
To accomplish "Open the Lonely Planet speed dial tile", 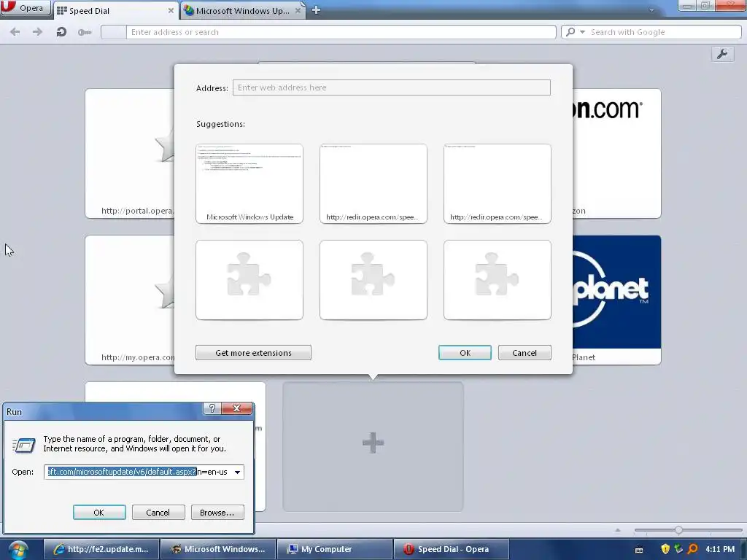I will click(616, 300).
